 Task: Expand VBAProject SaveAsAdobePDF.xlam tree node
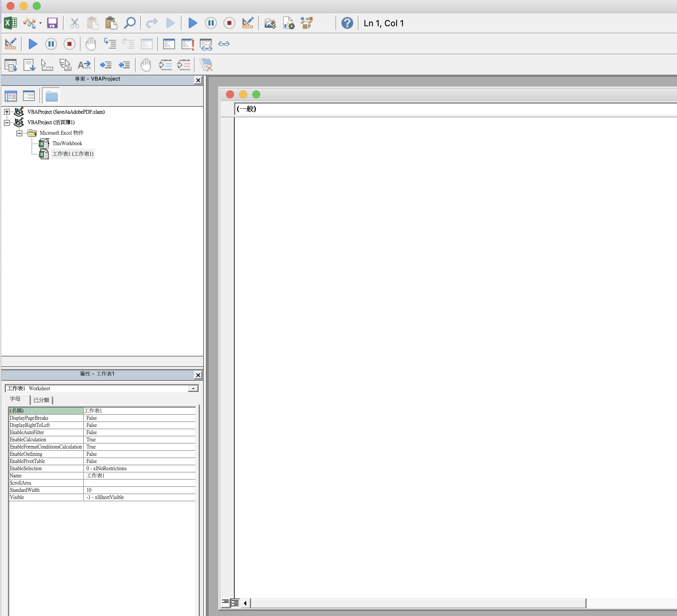click(7, 112)
